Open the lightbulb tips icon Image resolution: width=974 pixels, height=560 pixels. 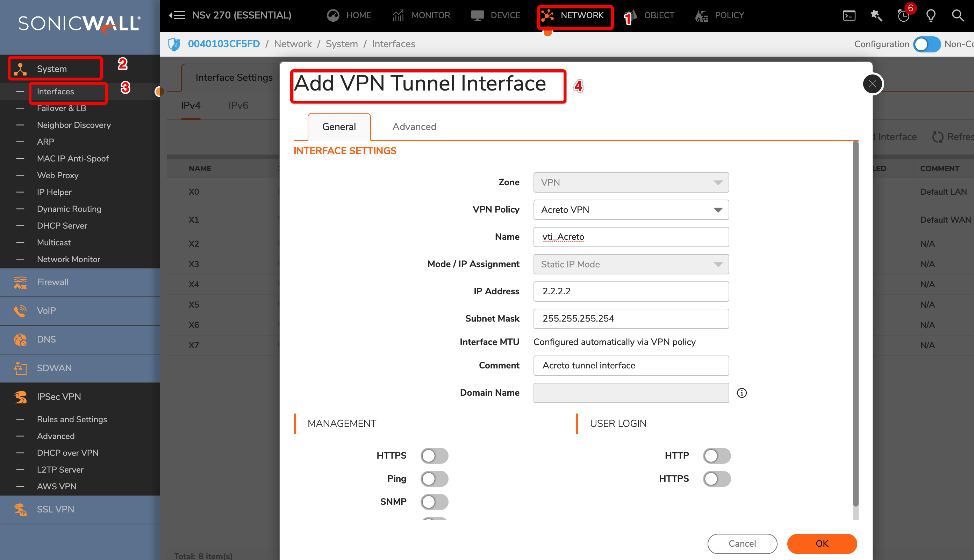(931, 15)
